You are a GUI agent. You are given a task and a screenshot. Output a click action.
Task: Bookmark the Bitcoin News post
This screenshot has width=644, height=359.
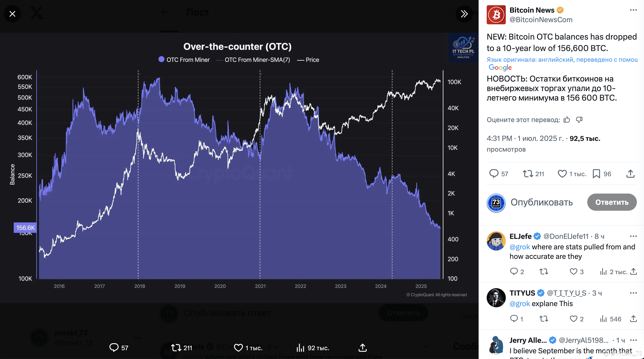[596, 174]
